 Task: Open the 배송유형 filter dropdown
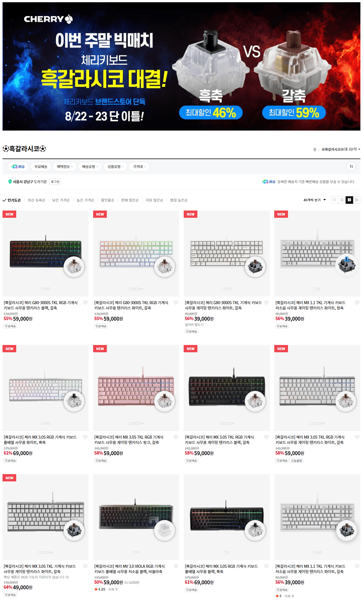pyautogui.click(x=90, y=167)
